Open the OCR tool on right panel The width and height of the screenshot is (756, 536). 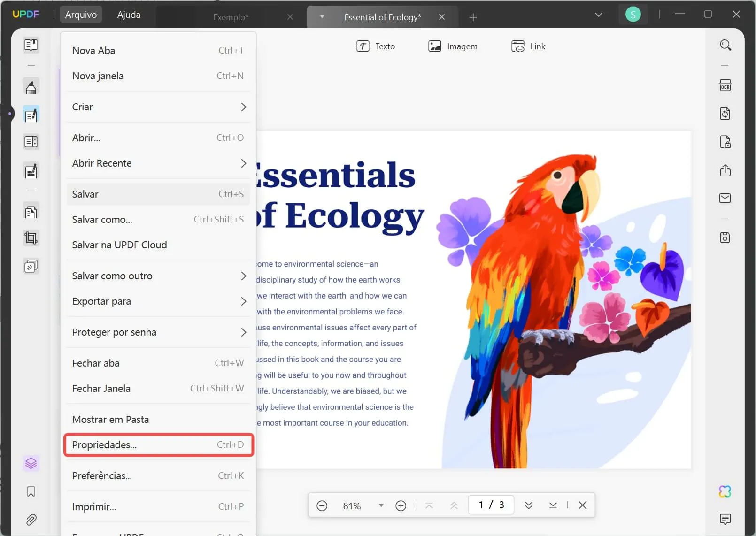click(725, 85)
